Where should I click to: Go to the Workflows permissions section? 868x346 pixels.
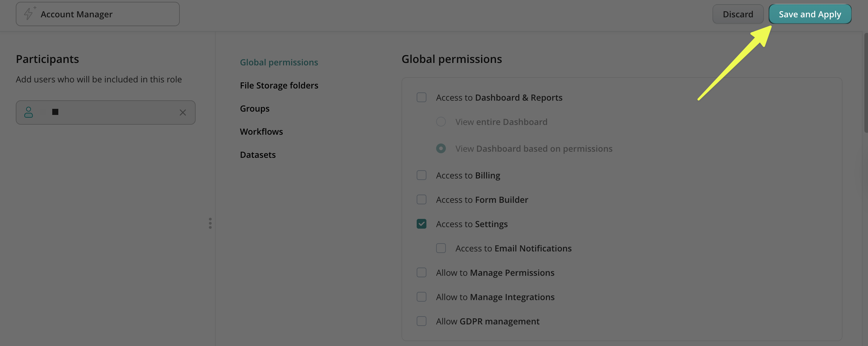click(x=261, y=132)
